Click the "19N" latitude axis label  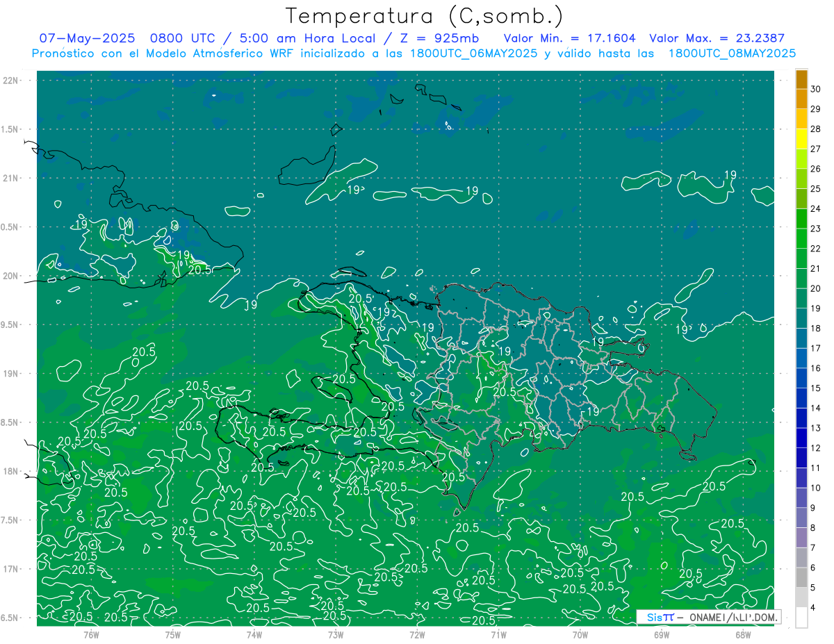tap(10, 374)
